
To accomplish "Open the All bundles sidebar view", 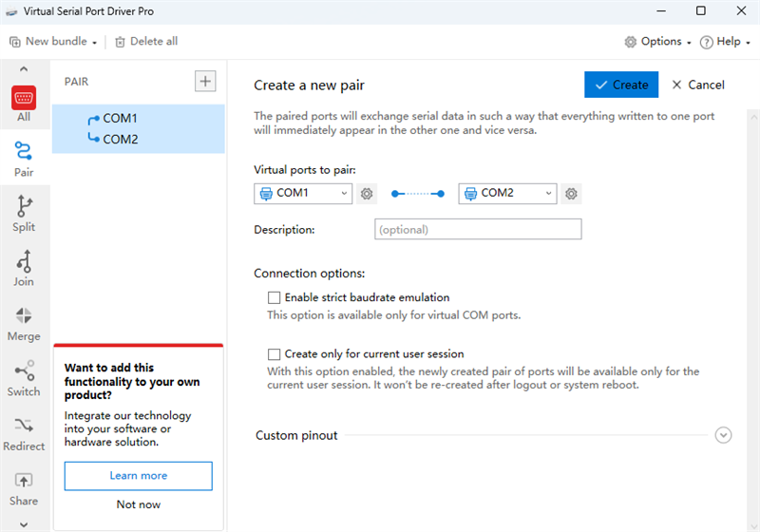I will [x=24, y=104].
